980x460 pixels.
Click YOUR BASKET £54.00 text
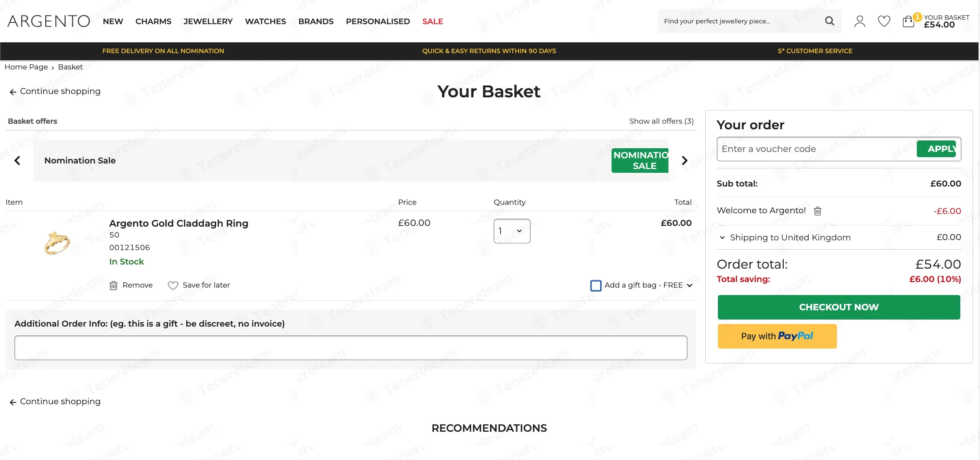click(947, 21)
